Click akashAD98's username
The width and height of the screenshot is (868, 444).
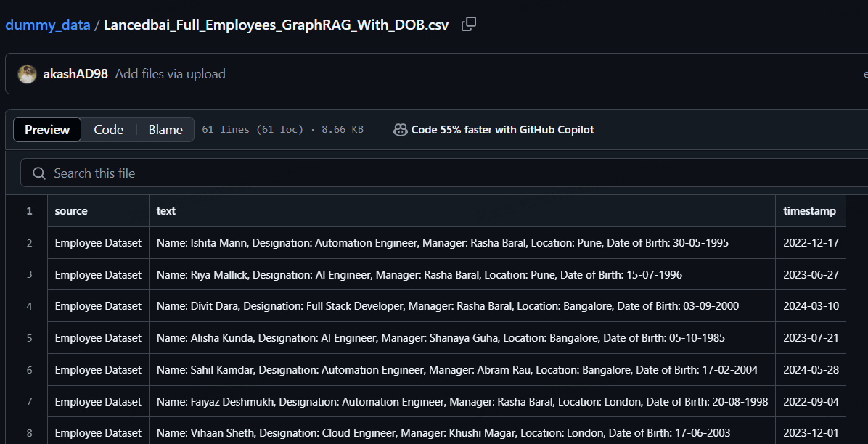pyautogui.click(x=75, y=73)
